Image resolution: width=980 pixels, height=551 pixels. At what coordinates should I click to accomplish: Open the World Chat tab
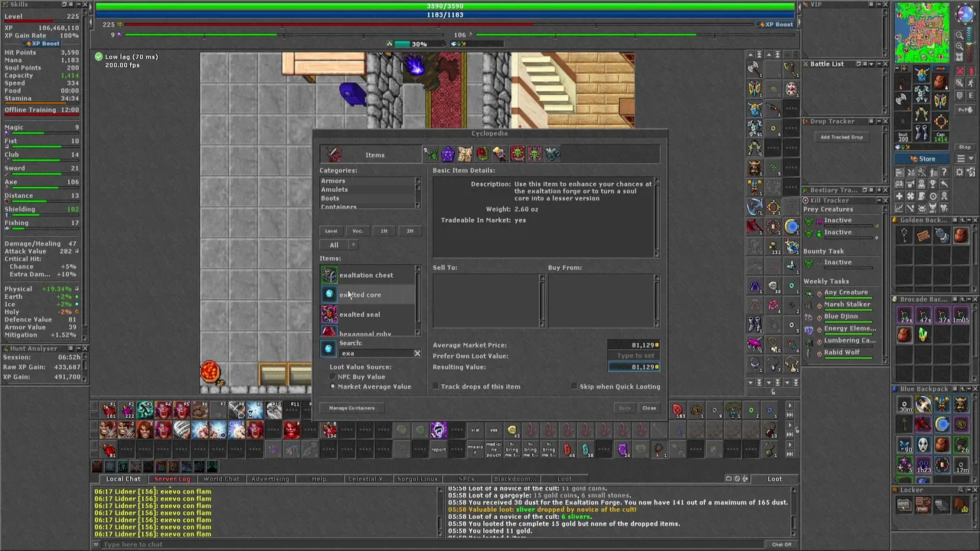[x=221, y=479]
